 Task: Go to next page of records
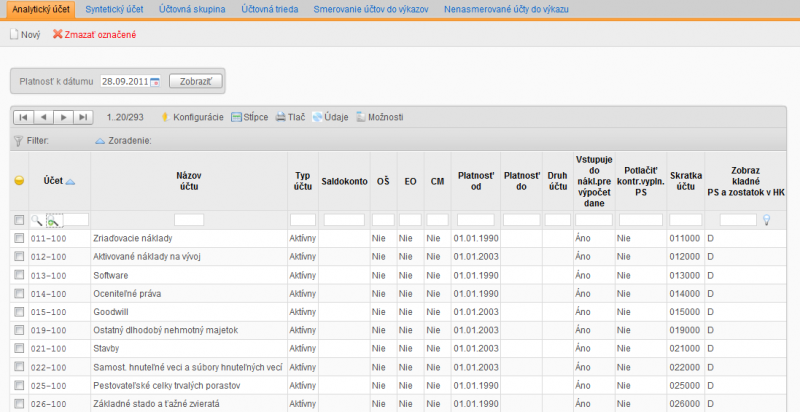pos(64,117)
